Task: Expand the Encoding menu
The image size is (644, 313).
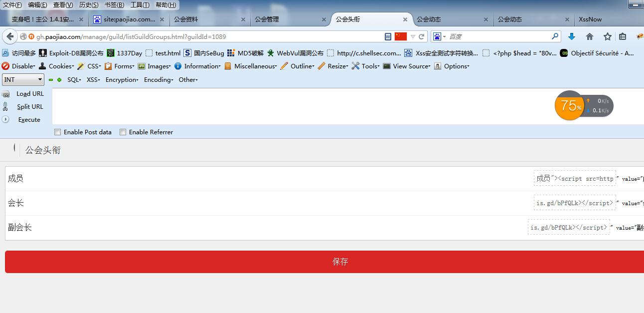Action: [159, 80]
